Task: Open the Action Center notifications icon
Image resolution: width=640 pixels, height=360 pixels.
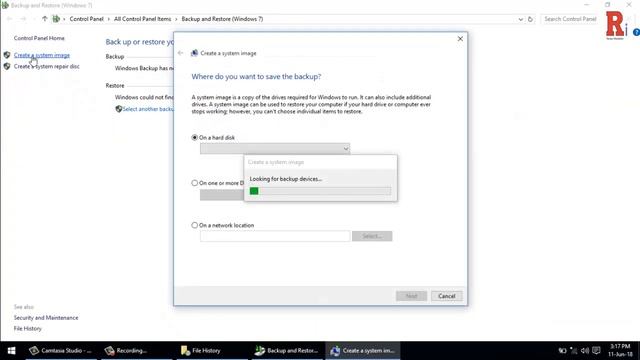Action: coord(596,351)
